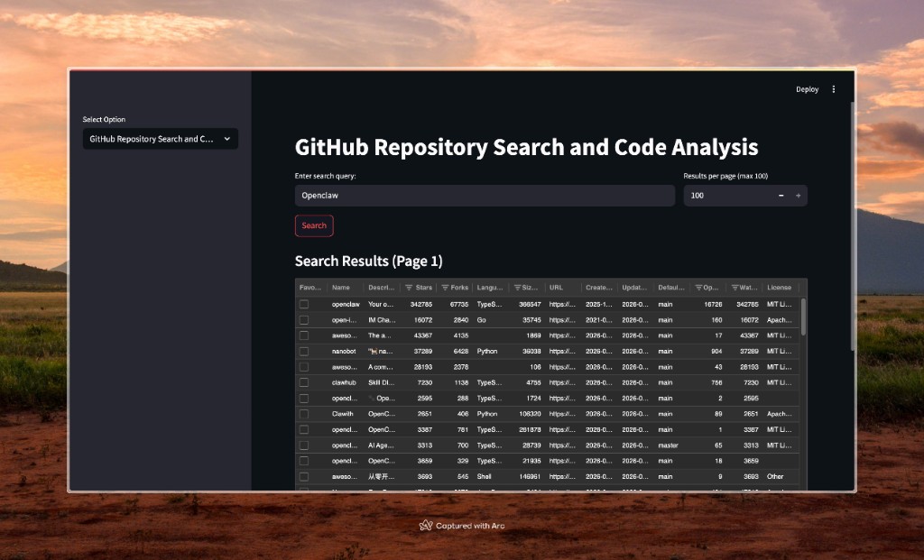The height and width of the screenshot is (560, 924).
Task: Mark nanobot repository as favorite
Action: pyautogui.click(x=304, y=352)
